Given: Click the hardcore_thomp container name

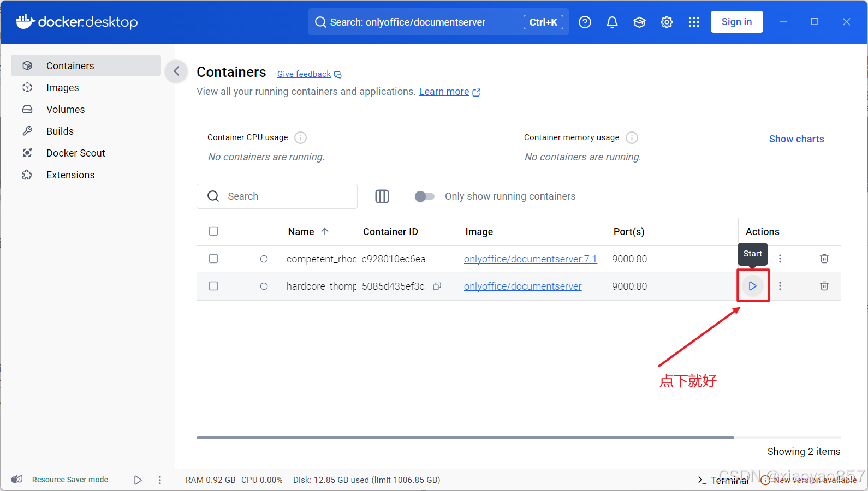Looking at the screenshot, I should click(322, 286).
